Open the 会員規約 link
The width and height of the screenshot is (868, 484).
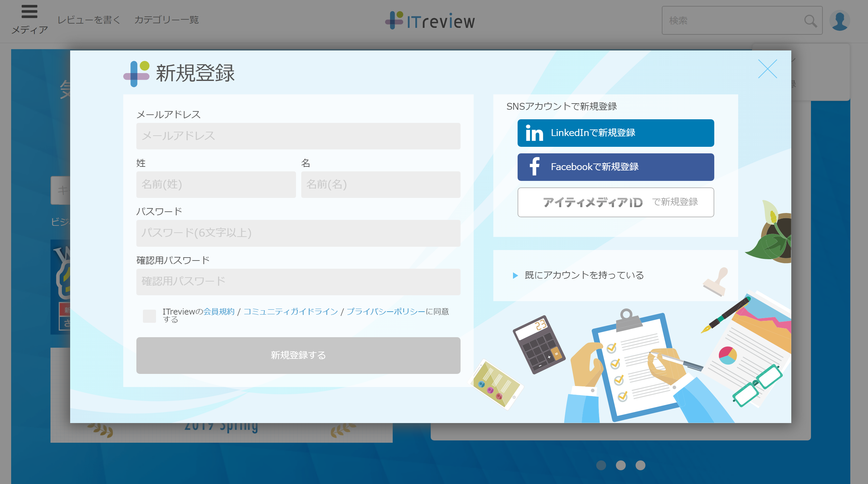(x=219, y=312)
